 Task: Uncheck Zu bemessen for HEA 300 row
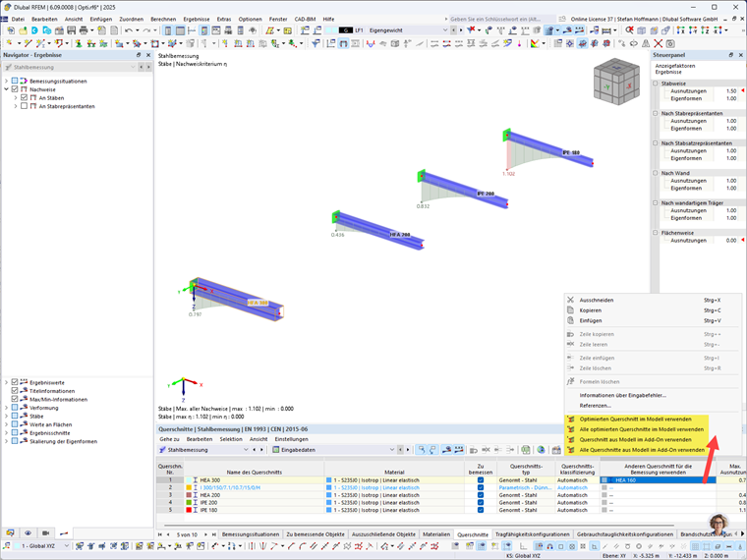(481, 480)
